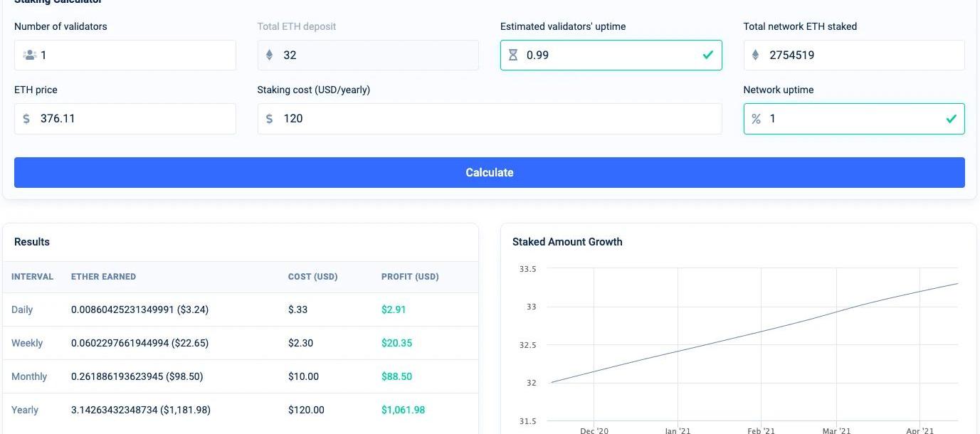This screenshot has height=434, width=980.
Task: Click the Network uptime label
Action: click(x=779, y=90)
